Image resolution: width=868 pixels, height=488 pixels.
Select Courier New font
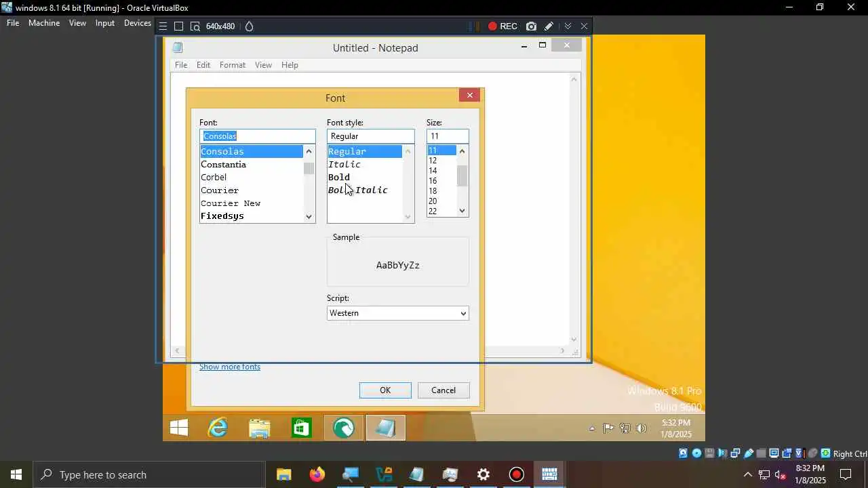[x=231, y=203]
